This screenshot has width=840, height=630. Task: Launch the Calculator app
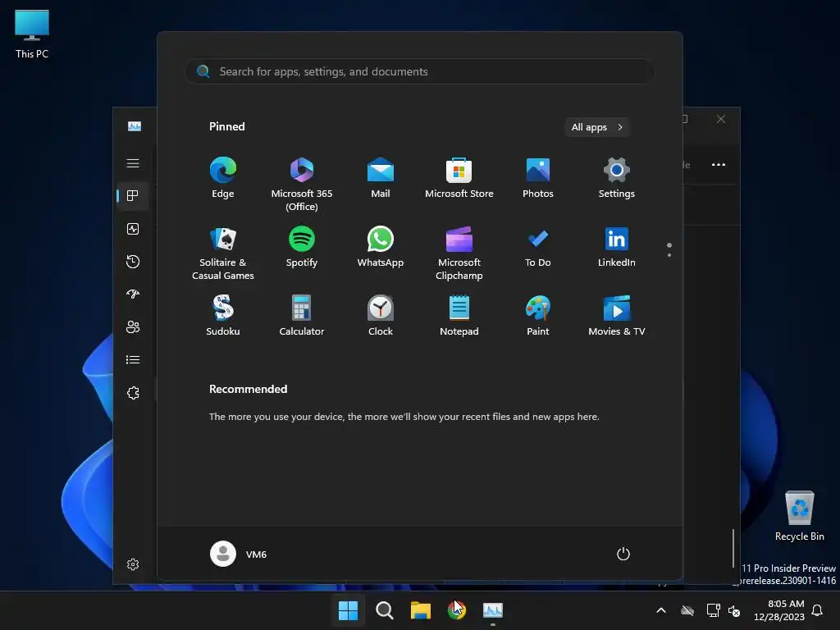point(302,316)
